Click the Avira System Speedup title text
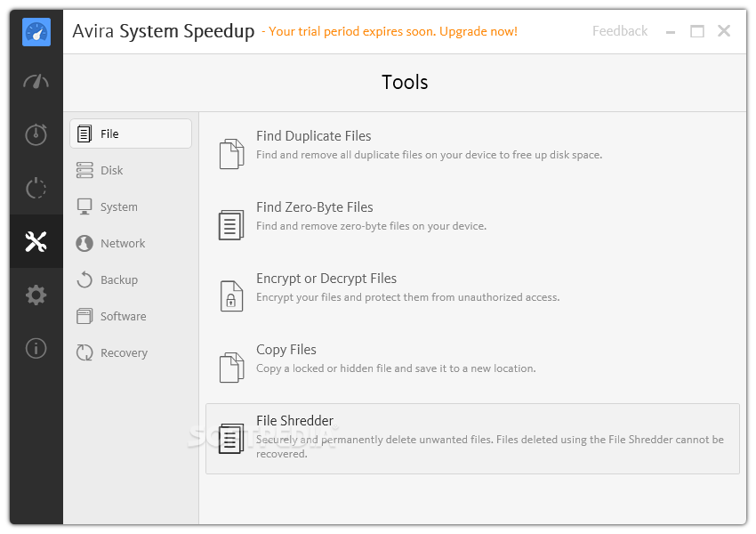This screenshot has width=756, height=534. [164, 31]
